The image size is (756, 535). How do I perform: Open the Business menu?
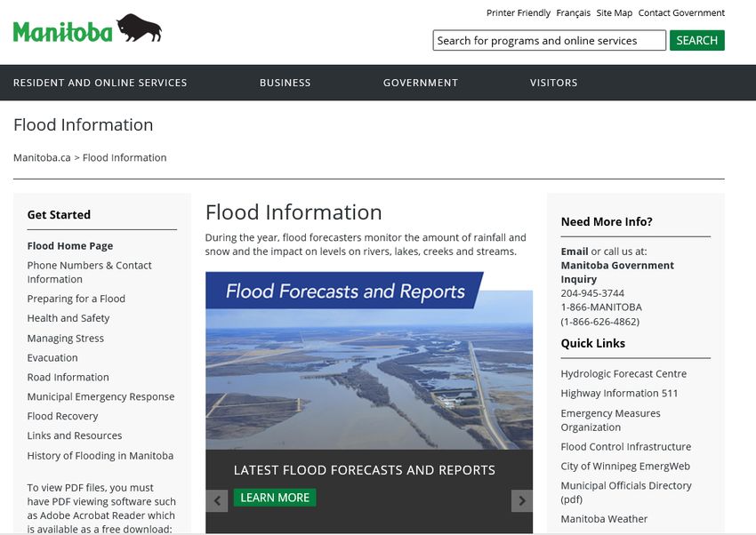pos(285,83)
